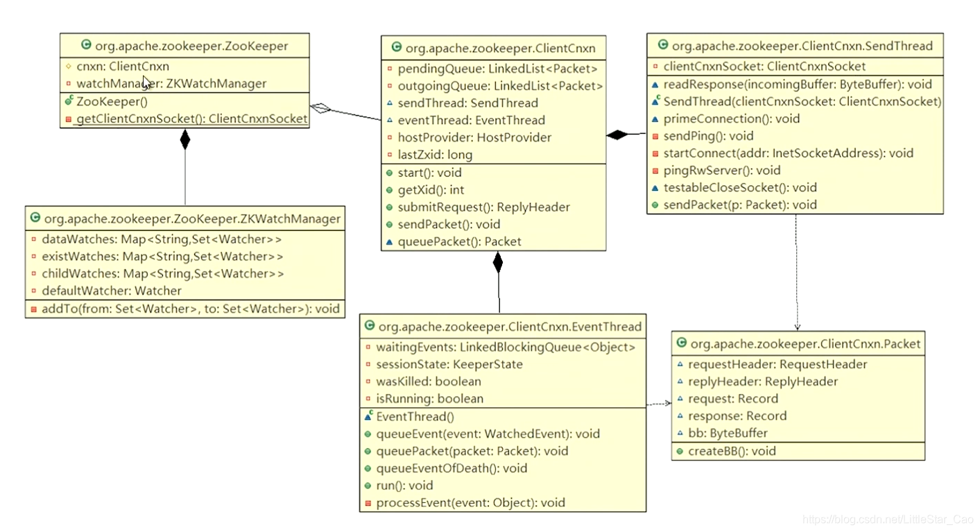The width and height of the screenshot is (980, 532).
Task: Click the hostProvider: HostProvider field
Action: point(474,137)
